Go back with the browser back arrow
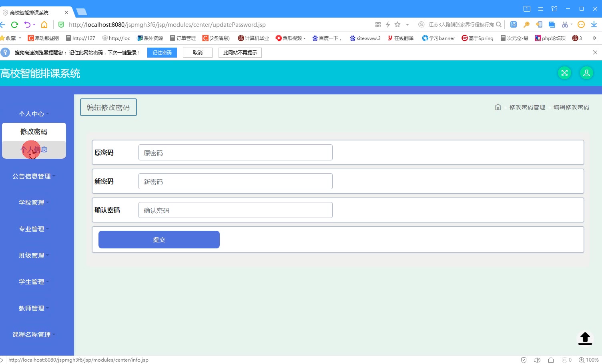The image size is (602, 364). coord(2,25)
